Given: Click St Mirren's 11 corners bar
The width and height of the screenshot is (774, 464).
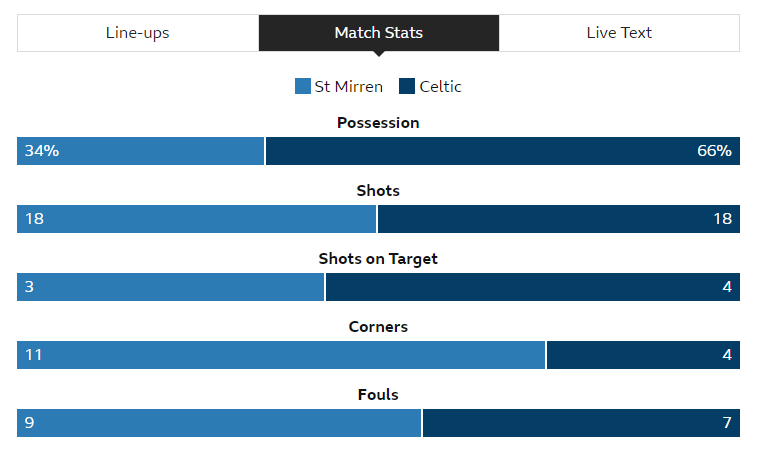Looking at the screenshot, I should 281,355.
